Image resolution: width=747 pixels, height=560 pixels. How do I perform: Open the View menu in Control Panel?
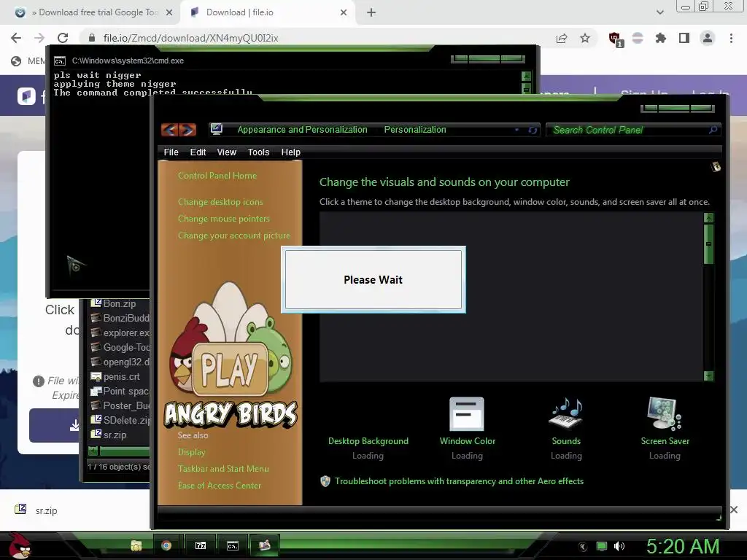(226, 152)
